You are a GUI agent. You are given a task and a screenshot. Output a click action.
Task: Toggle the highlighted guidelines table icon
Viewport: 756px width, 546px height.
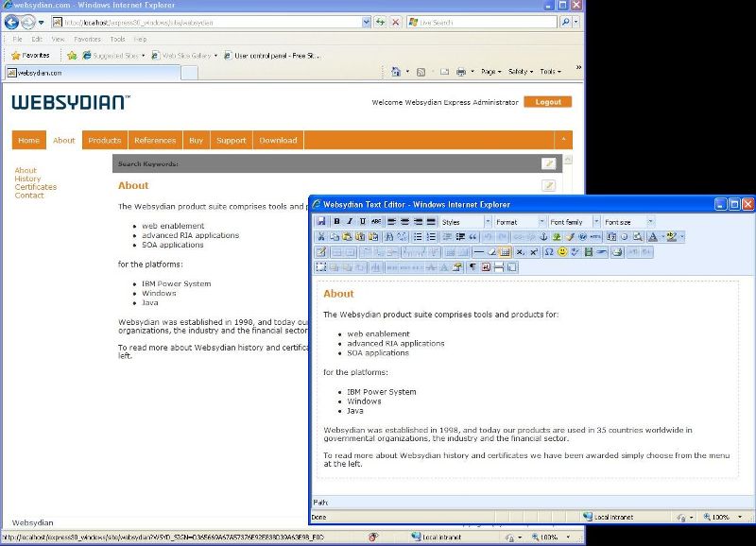pyautogui.click(x=505, y=252)
